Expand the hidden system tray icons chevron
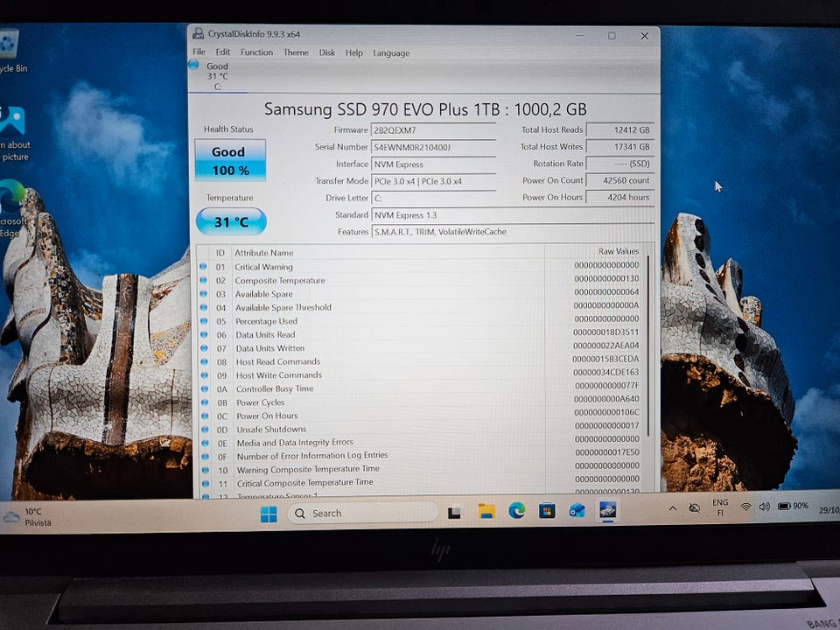840x630 pixels. click(672, 508)
